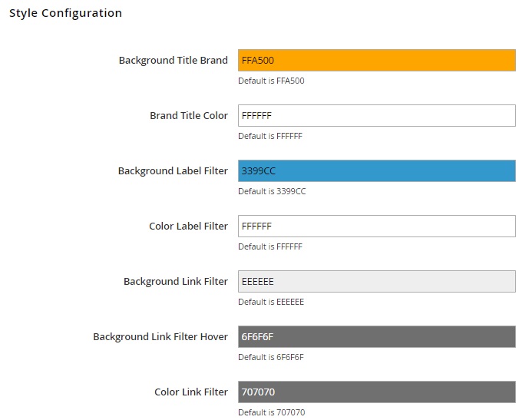529x420 pixels.
Task: Click the 'Default is 3399CC' note
Action: tap(272, 192)
